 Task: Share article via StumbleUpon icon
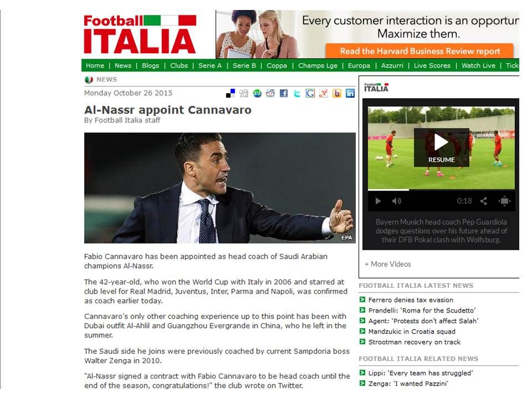point(257,93)
